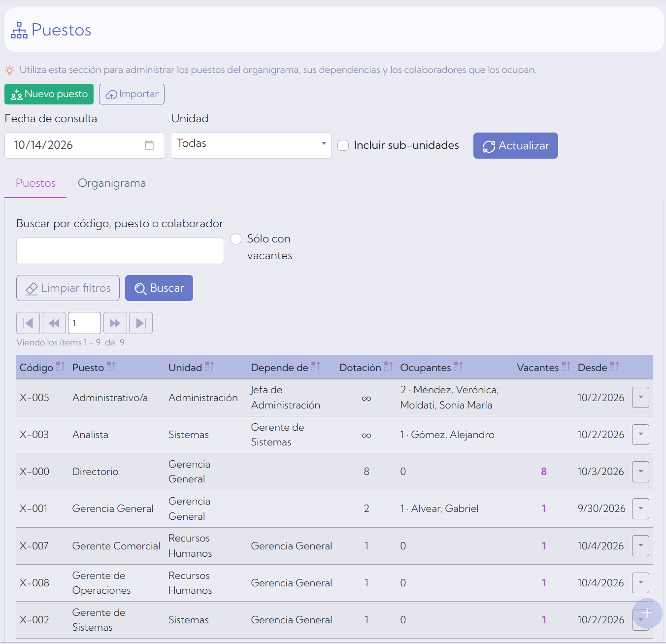Sort table by Vacantes column

566,367
